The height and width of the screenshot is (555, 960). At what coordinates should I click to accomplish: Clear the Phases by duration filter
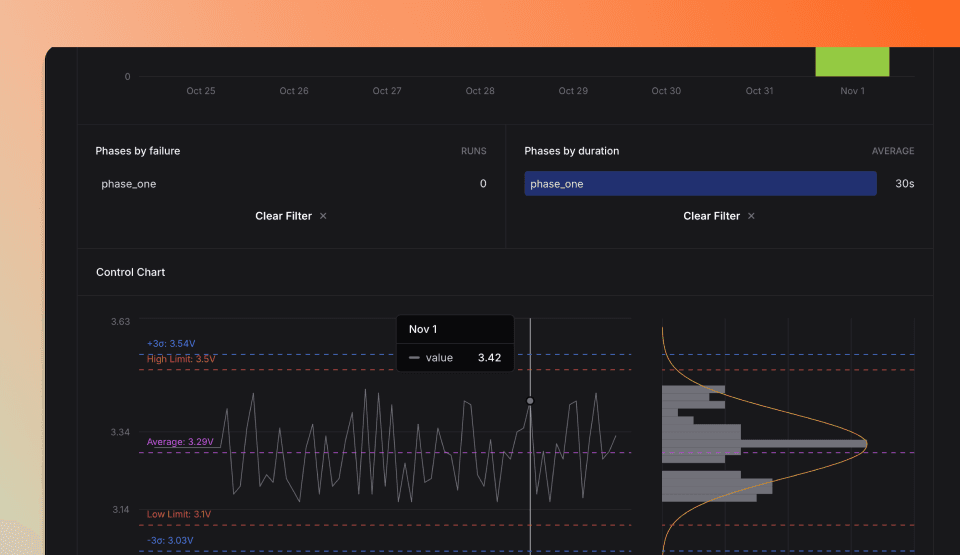[718, 216]
